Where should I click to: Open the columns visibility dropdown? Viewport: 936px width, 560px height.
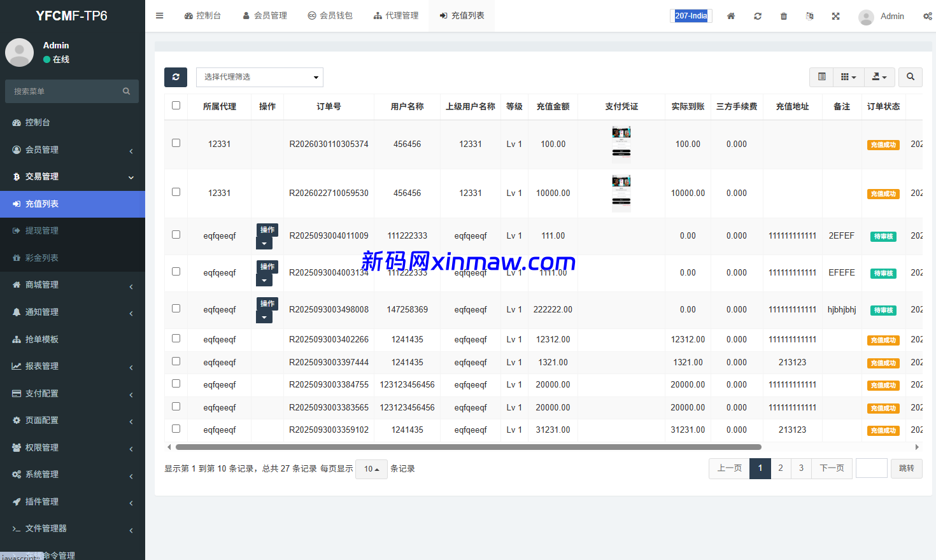coord(848,77)
